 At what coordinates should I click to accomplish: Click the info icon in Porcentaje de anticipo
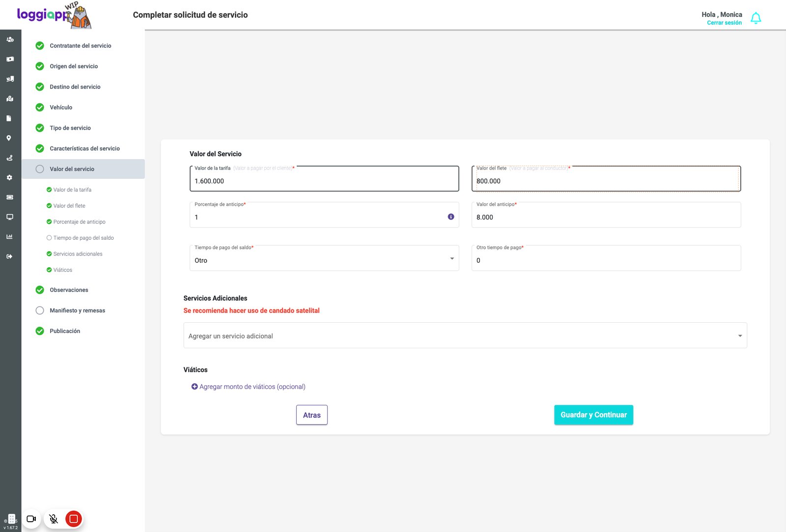[451, 217]
